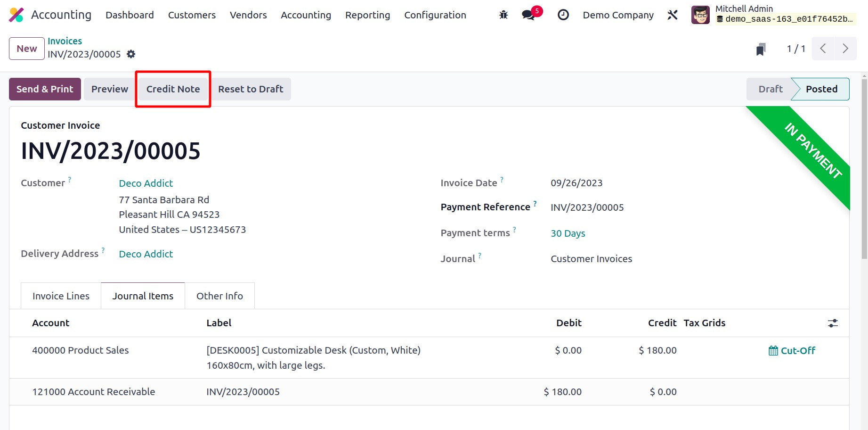This screenshot has width=868, height=430.
Task: Open the Cut-Off calendar link
Action: [x=792, y=350]
